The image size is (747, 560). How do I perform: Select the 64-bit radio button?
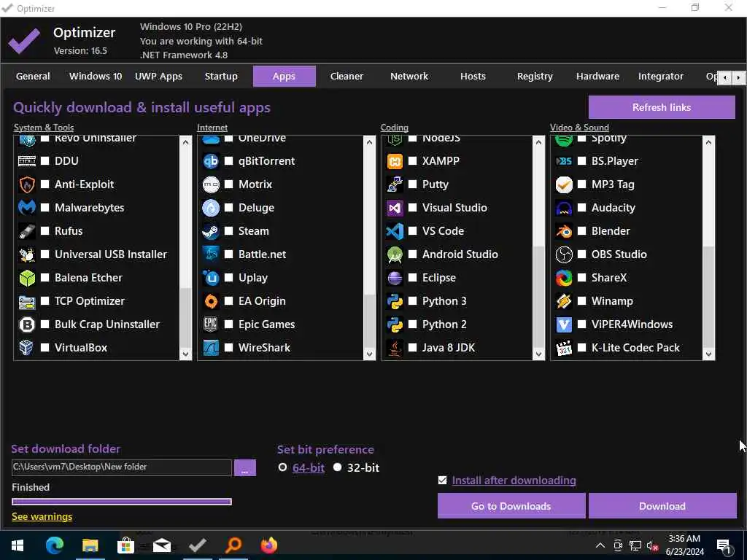[x=282, y=467]
